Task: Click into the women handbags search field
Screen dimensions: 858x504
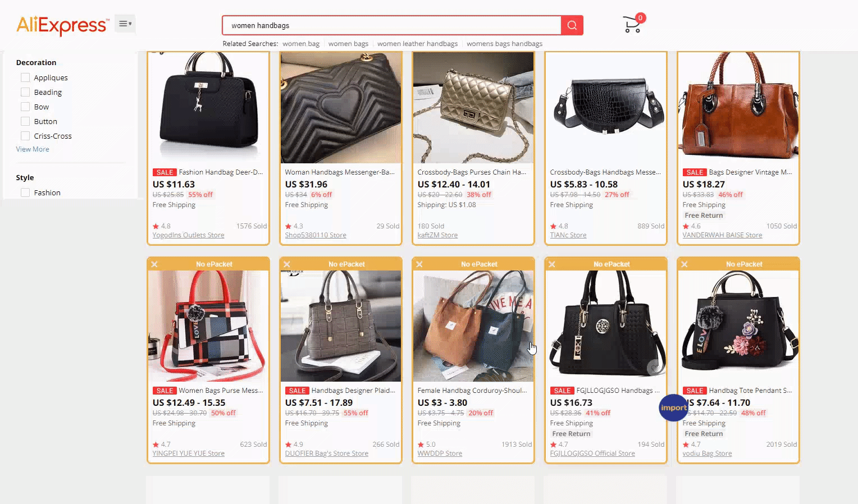Action: tap(392, 25)
